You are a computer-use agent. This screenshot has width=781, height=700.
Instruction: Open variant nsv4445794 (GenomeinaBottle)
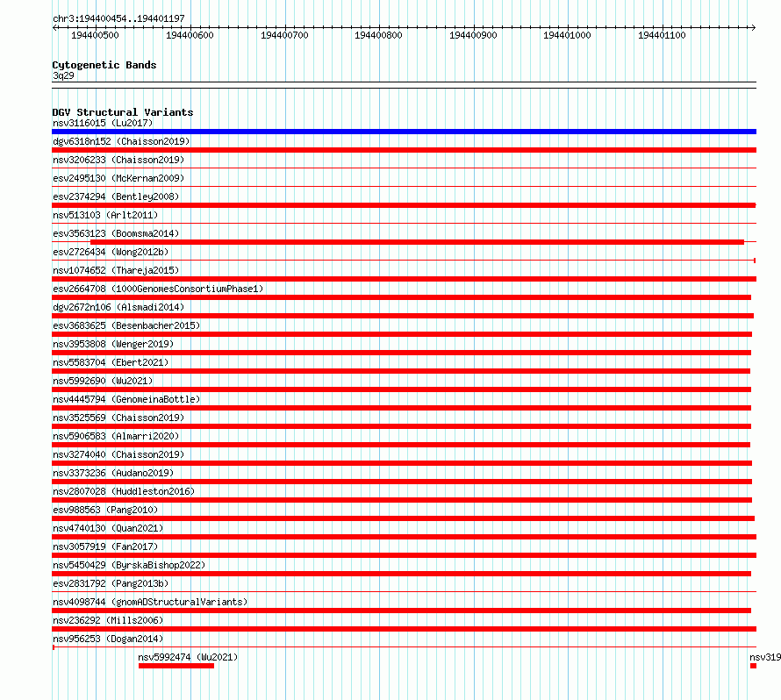tap(126, 399)
